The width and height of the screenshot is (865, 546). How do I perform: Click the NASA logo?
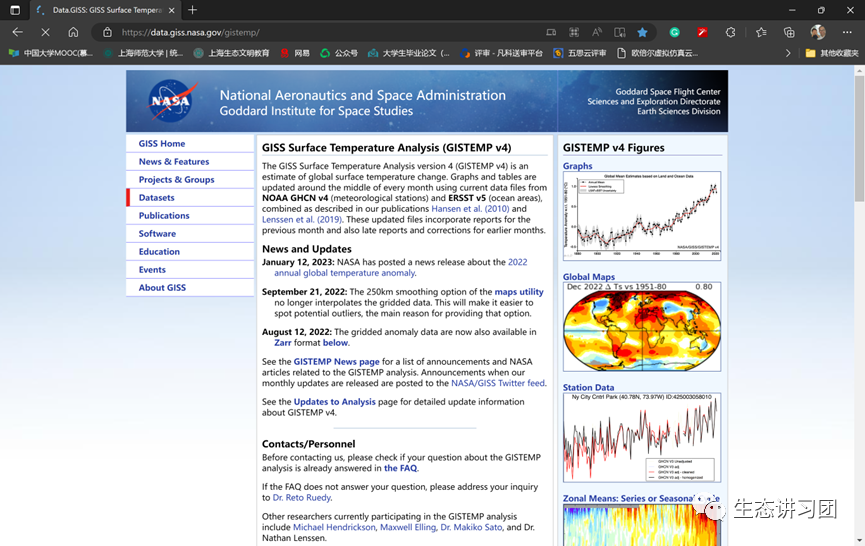point(172,100)
